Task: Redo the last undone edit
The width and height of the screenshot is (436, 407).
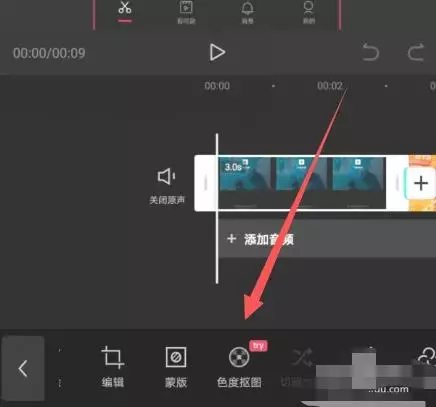Action: click(416, 52)
